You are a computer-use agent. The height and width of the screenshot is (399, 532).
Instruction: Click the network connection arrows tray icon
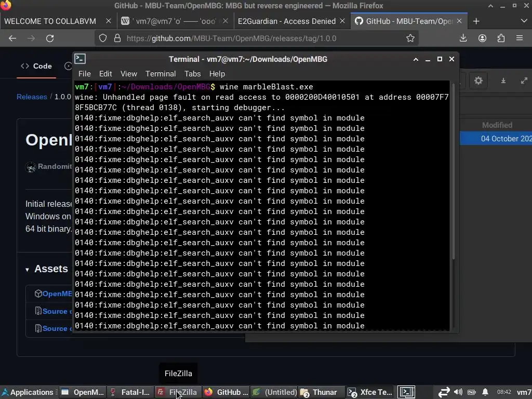coord(444,392)
